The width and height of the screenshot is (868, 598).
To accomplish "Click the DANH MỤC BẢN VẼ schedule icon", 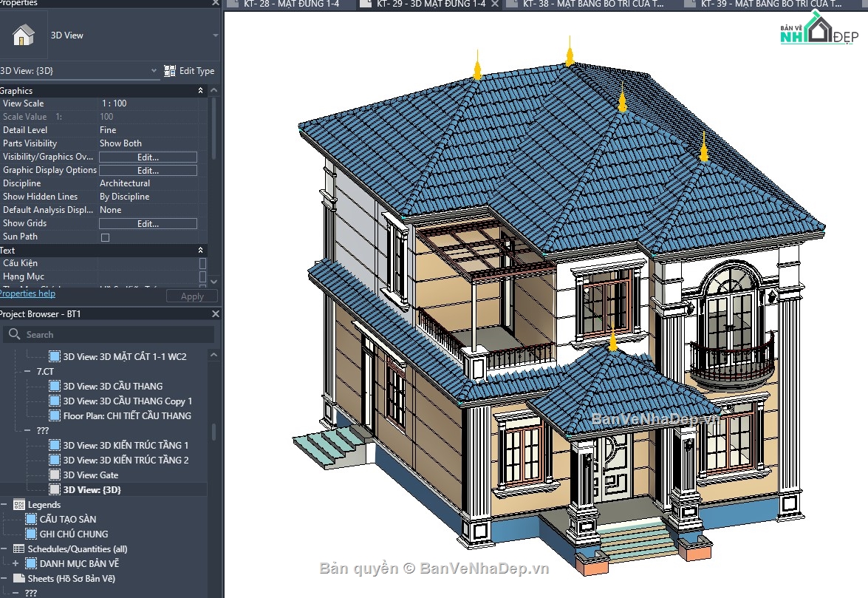I will coord(32,564).
